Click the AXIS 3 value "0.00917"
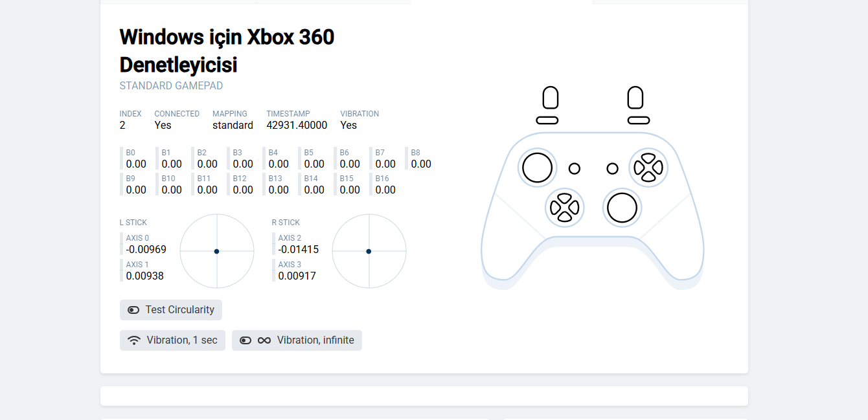 pyautogui.click(x=297, y=276)
